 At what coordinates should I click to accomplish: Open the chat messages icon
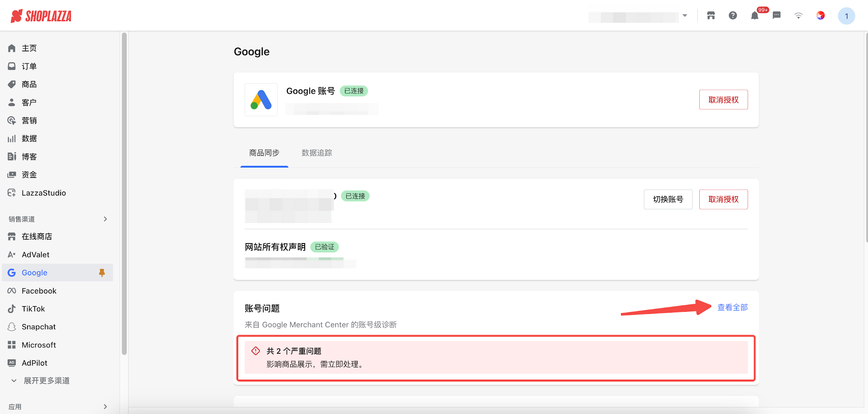click(x=776, y=16)
